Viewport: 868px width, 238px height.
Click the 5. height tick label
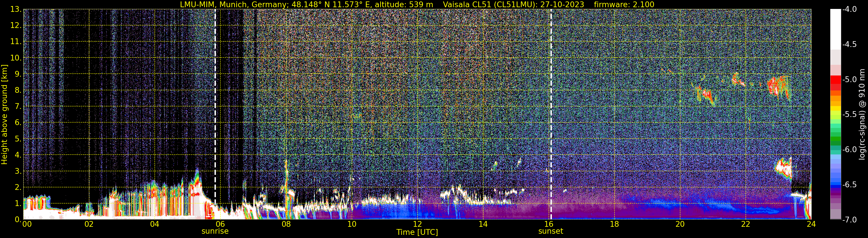pyautogui.click(x=18, y=139)
